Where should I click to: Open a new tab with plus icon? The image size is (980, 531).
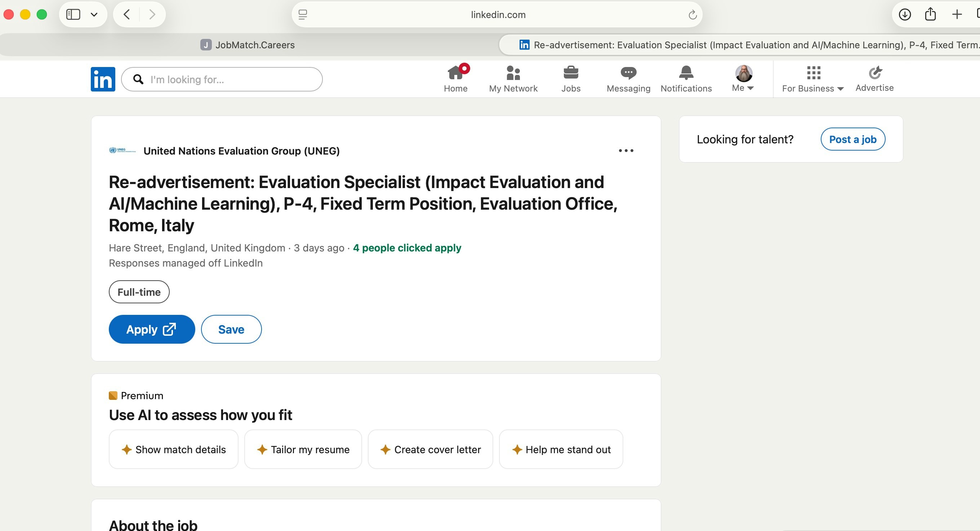[x=957, y=14]
